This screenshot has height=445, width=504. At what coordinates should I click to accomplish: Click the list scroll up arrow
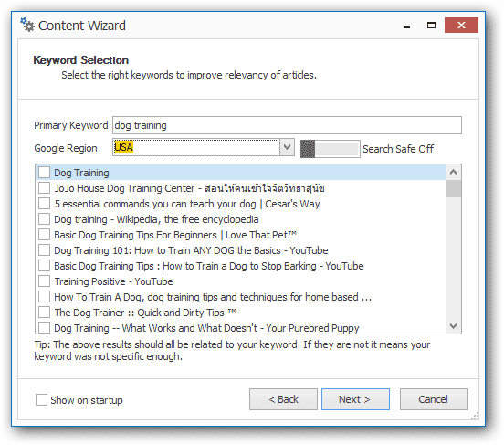coord(453,172)
